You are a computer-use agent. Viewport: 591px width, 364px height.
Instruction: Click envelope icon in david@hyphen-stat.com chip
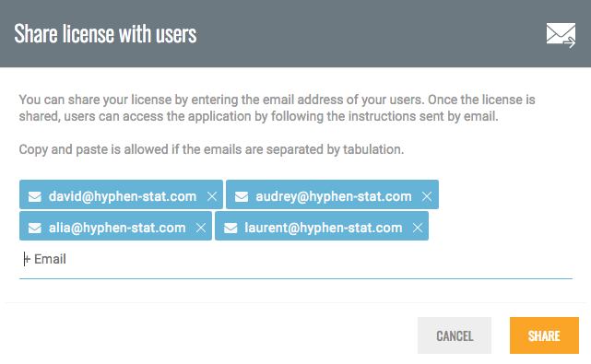click(x=35, y=196)
